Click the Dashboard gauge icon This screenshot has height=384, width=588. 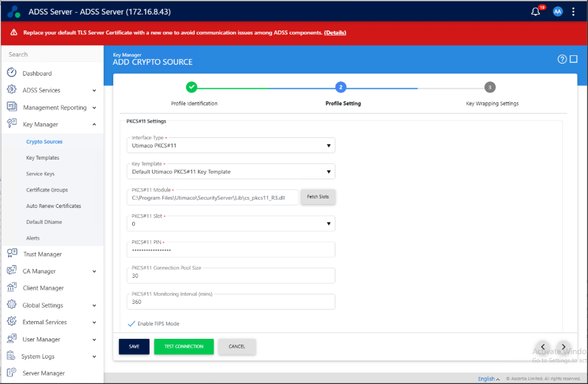coord(11,72)
